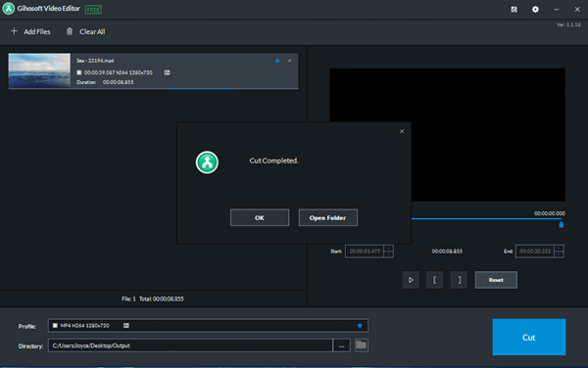Remove the Sea video with its X icon
The width and height of the screenshot is (588, 368).
[289, 61]
